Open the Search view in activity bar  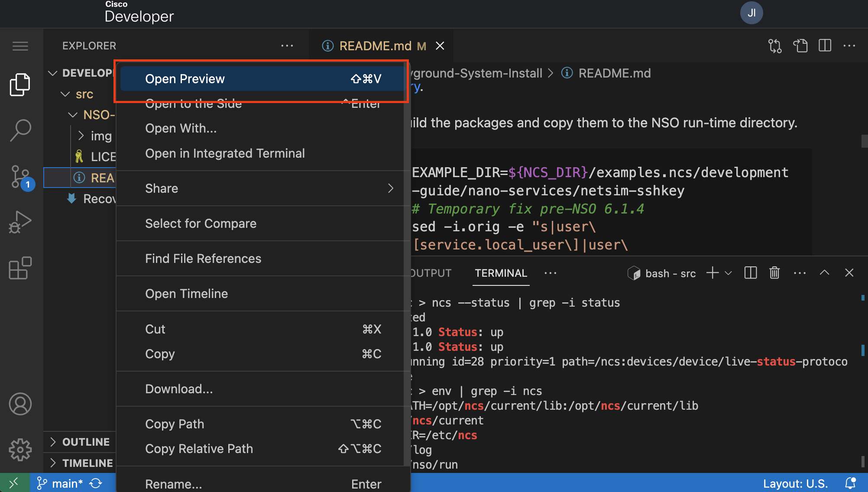(x=20, y=130)
